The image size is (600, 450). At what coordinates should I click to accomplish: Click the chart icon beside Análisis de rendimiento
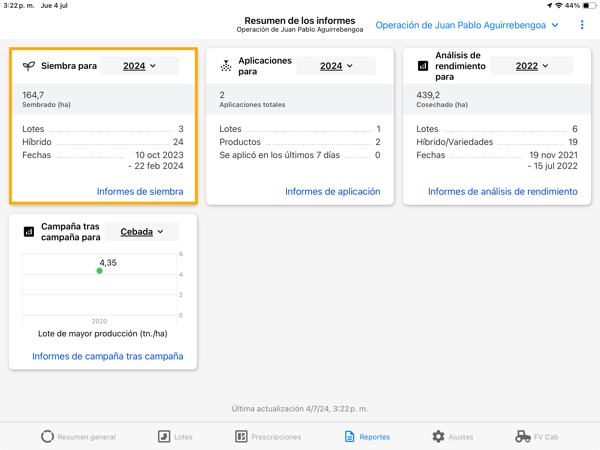click(x=423, y=66)
